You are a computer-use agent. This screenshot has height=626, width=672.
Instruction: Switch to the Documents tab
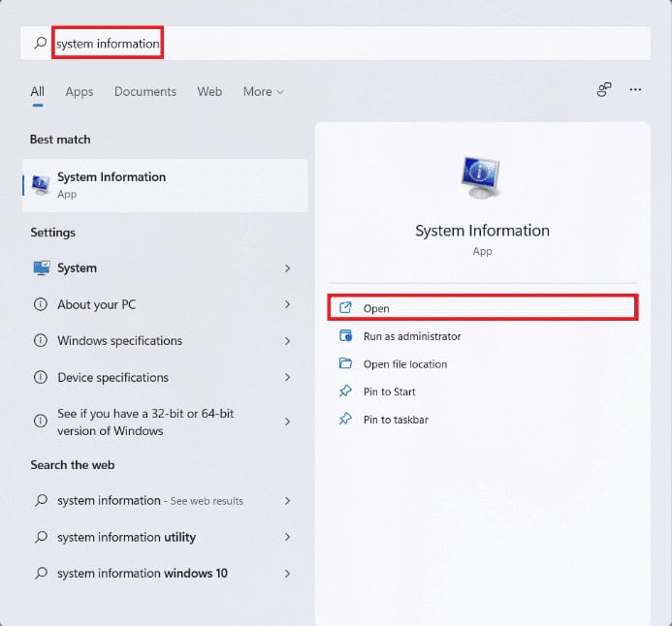tap(145, 91)
